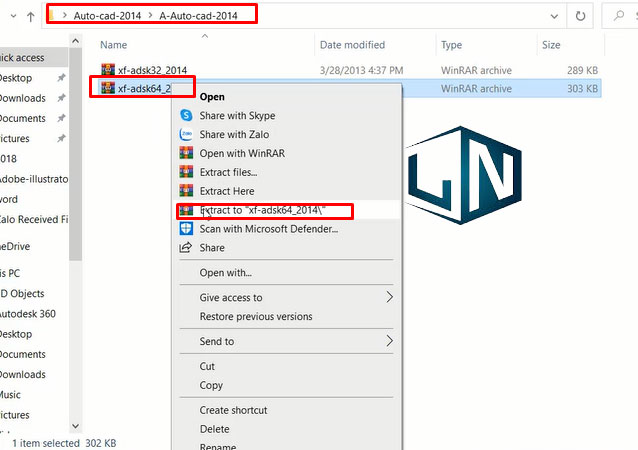Click WinRAR archive type of xf-adsk32_2014
Screen dimensions: 638x450
coord(476,70)
